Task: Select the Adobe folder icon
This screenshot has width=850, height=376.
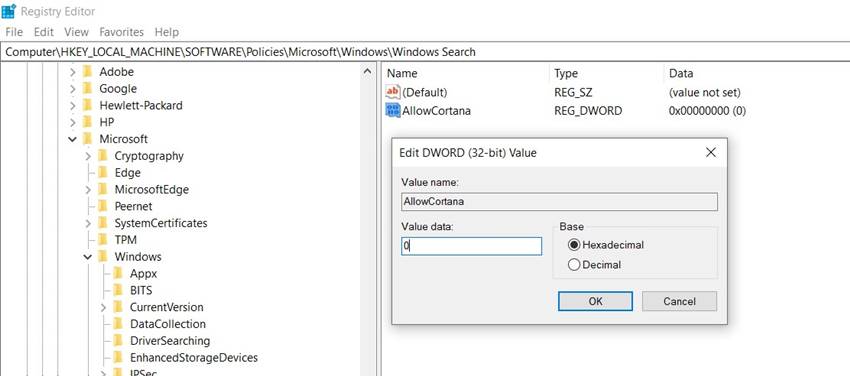Action: tap(87, 72)
